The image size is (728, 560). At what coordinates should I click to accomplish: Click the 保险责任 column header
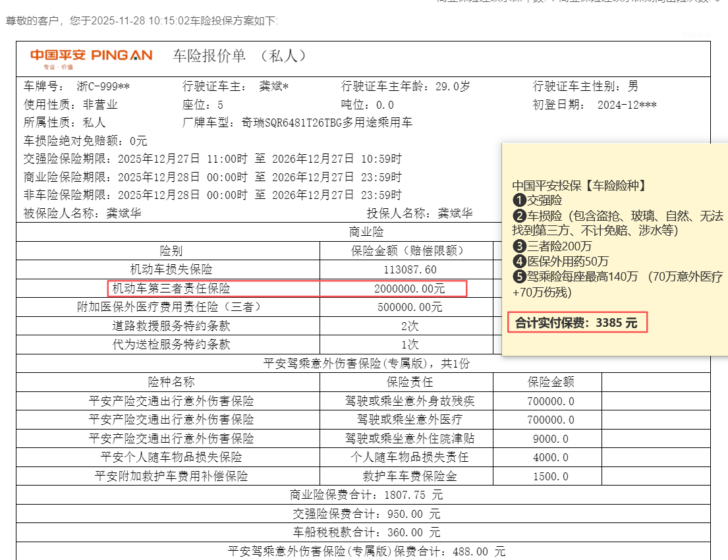410,382
